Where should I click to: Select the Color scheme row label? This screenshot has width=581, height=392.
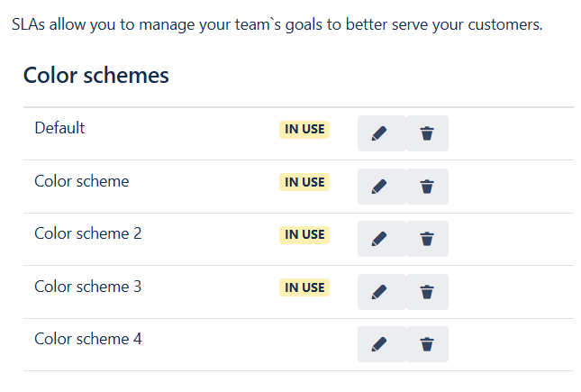coord(82,181)
